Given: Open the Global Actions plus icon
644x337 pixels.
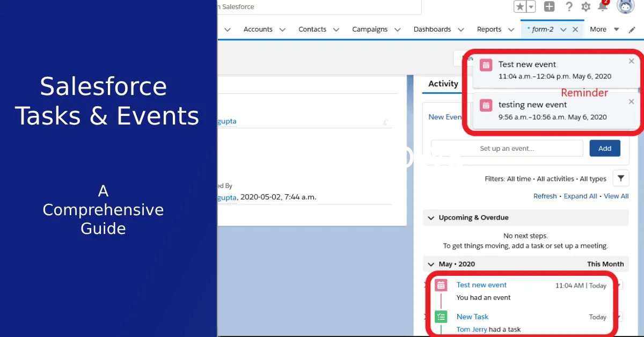Looking at the screenshot, I should click(549, 6).
